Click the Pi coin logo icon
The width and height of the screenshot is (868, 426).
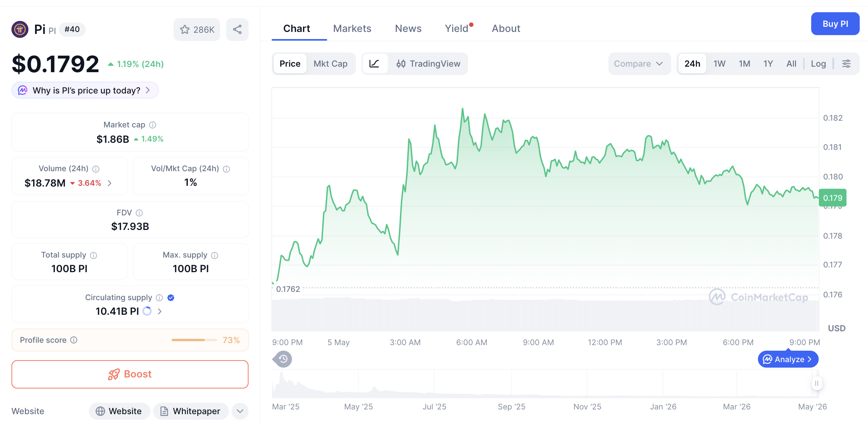(x=20, y=29)
